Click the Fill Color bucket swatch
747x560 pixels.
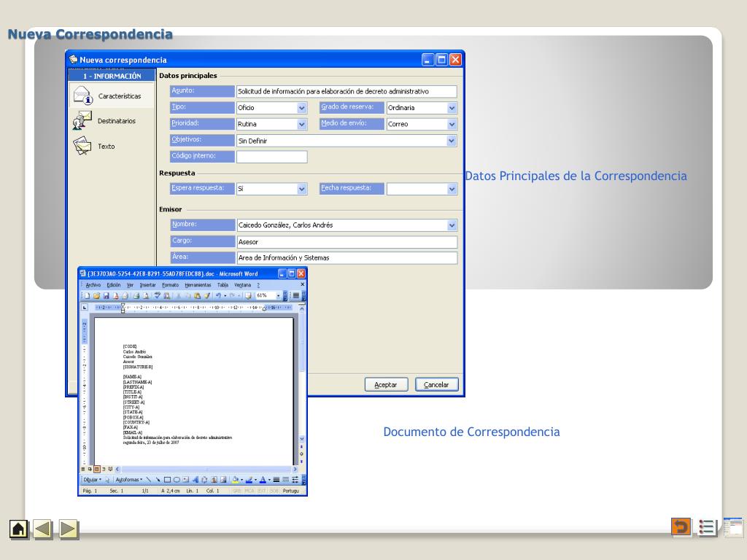click(x=236, y=480)
